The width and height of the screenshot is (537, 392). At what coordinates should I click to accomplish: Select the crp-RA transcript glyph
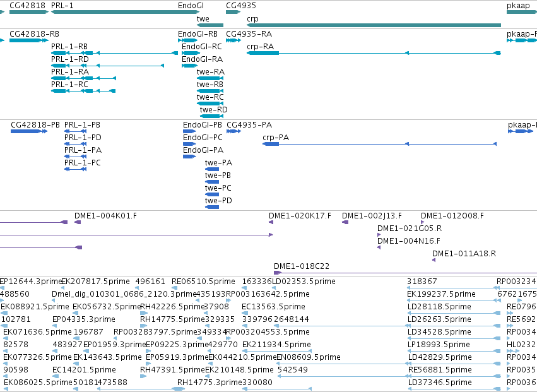click(x=374, y=53)
